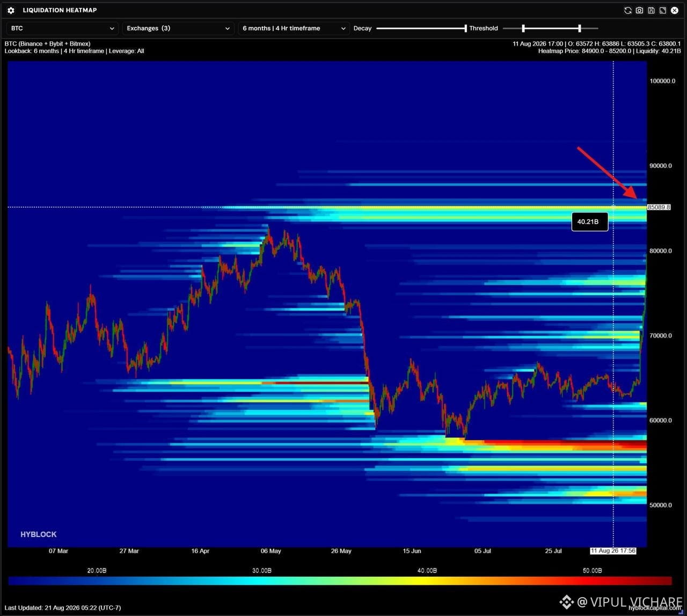Click the 60000.0 price axis label
Screen dimensions: 687x616
[x=661, y=421]
